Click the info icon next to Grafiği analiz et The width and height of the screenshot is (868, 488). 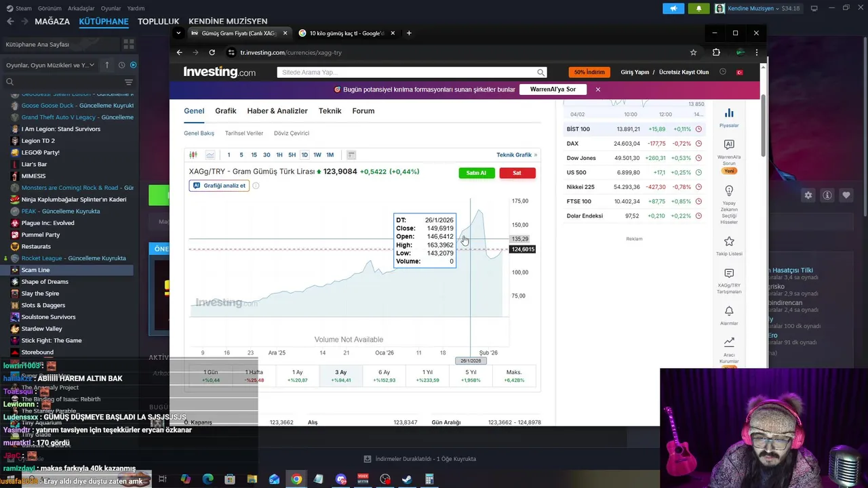coord(256,186)
